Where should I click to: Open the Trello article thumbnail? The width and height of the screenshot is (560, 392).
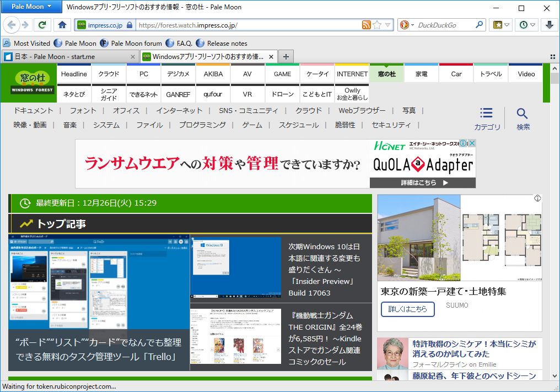pyautogui.click(x=99, y=282)
